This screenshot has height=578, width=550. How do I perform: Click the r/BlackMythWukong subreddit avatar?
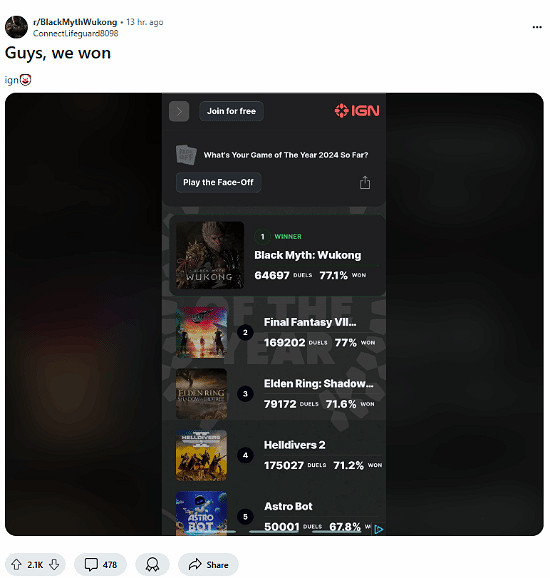click(x=16, y=27)
